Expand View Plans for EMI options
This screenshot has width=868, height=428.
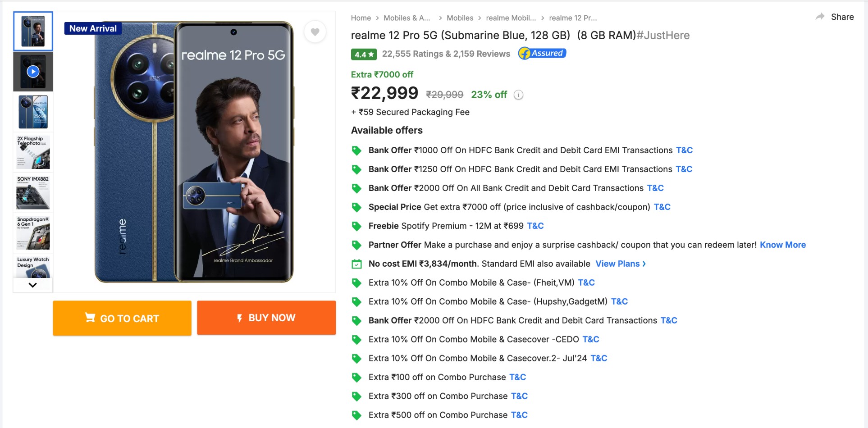[620, 264]
